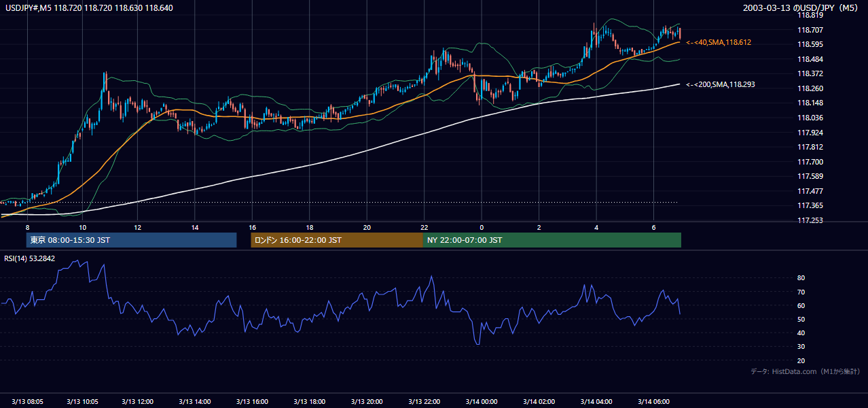This screenshot has width=868, height=408.
Task: Click price axis value 117.589
Action: [809, 177]
